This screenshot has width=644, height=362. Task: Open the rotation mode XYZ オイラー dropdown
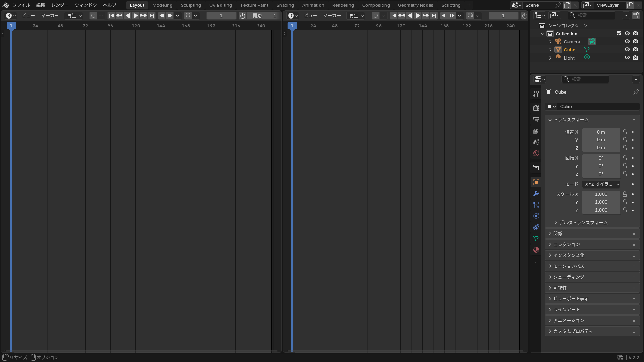(x=601, y=184)
